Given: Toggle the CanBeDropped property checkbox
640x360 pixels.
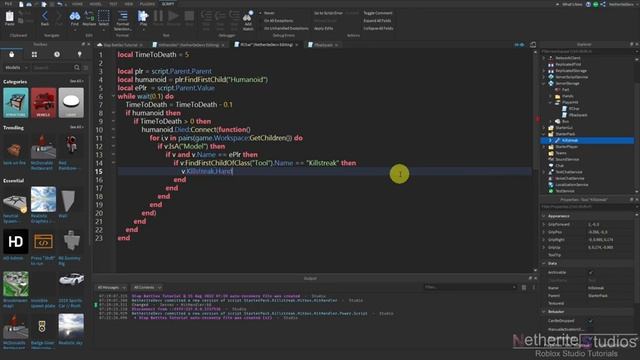Looking at the screenshot, I should 590,321.
